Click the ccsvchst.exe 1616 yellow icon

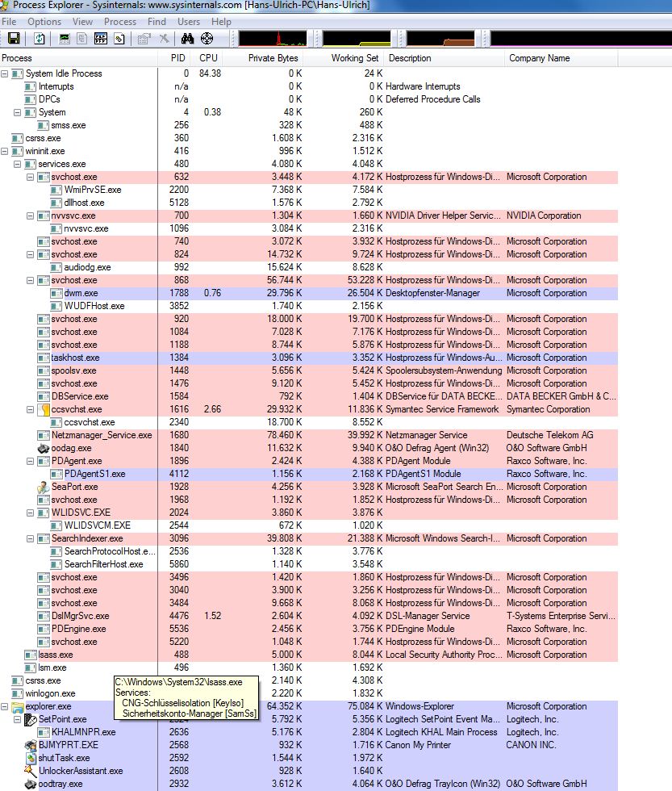44,409
